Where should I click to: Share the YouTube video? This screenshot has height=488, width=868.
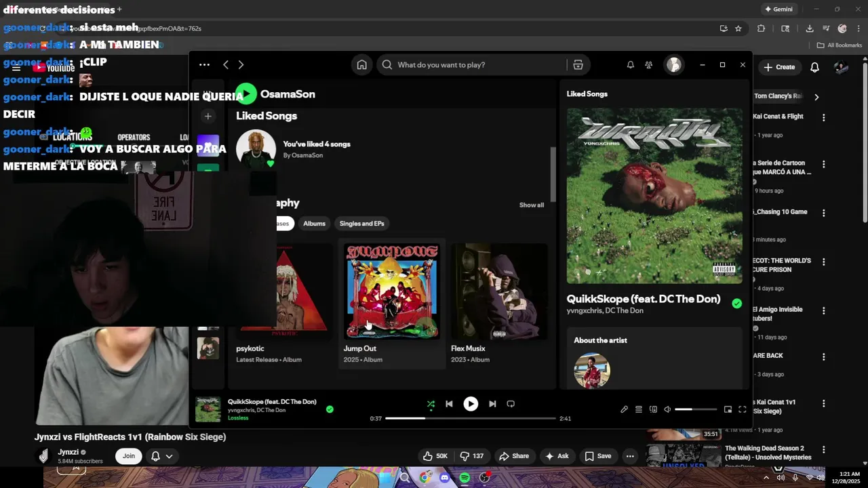[513, 456]
